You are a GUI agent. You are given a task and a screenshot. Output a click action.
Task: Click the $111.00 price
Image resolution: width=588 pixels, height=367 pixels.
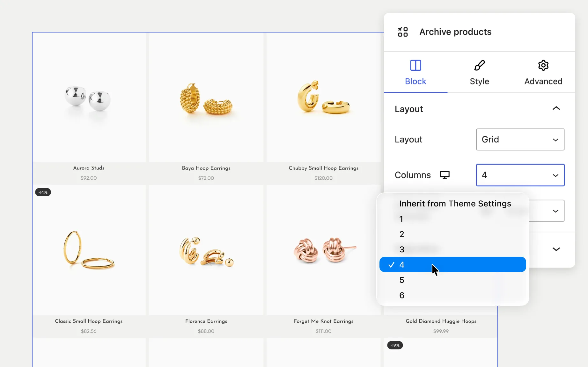(x=323, y=331)
